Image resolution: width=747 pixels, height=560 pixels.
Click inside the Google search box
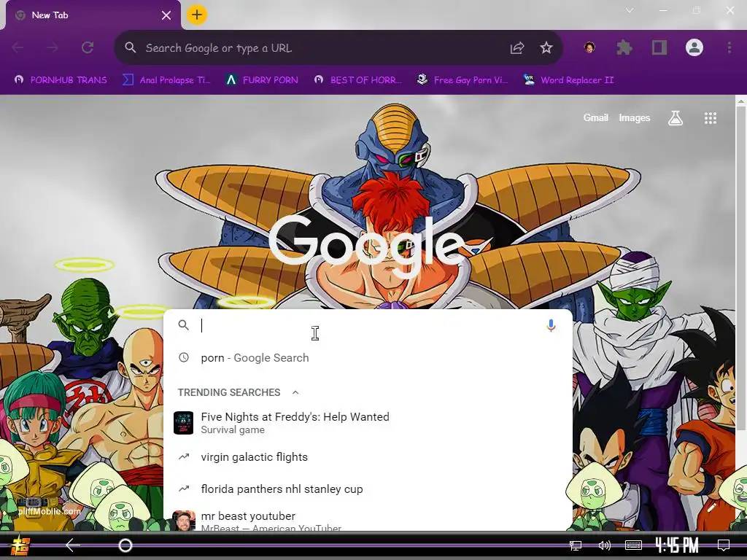368,326
